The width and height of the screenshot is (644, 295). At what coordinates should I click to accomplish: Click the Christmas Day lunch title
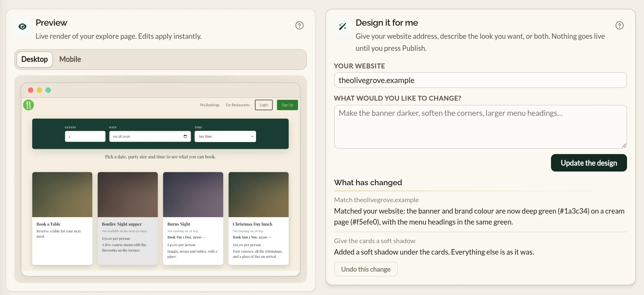[x=253, y=224]
